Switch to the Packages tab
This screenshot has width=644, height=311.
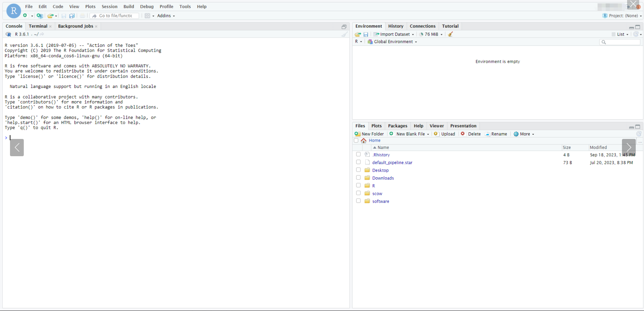point(398,126)
